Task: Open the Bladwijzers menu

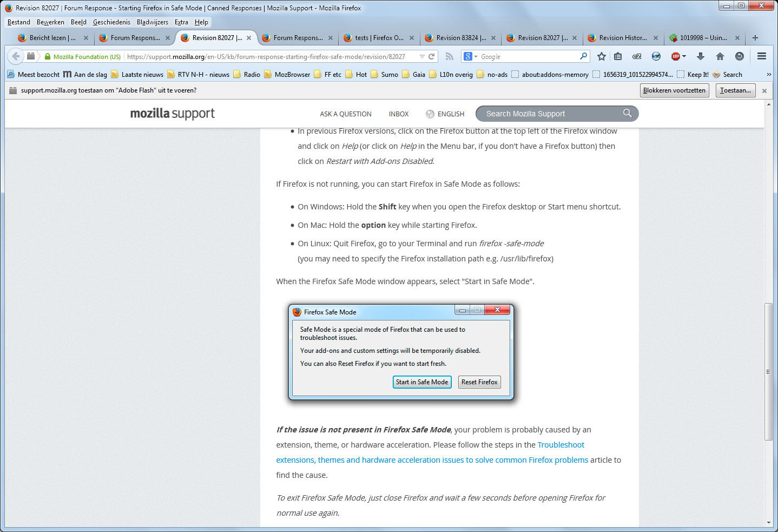Action: tap(153, 22)
